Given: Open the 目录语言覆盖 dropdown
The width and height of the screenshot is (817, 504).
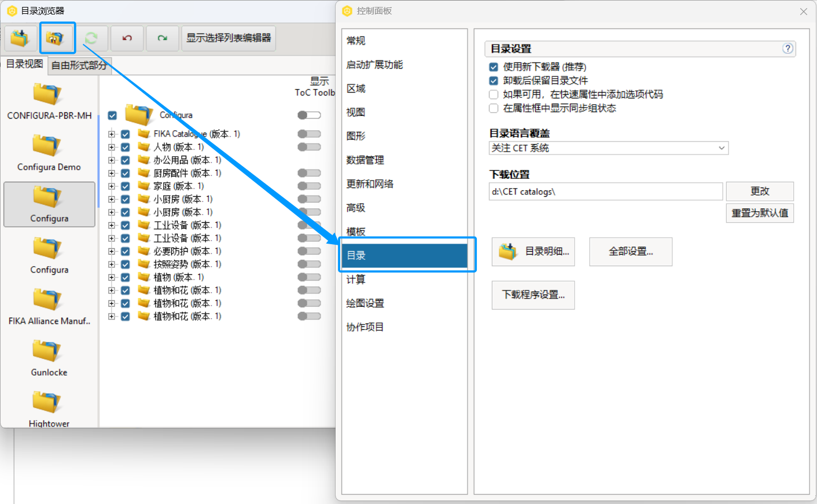Looking at the screenshot, I should 608,148.
